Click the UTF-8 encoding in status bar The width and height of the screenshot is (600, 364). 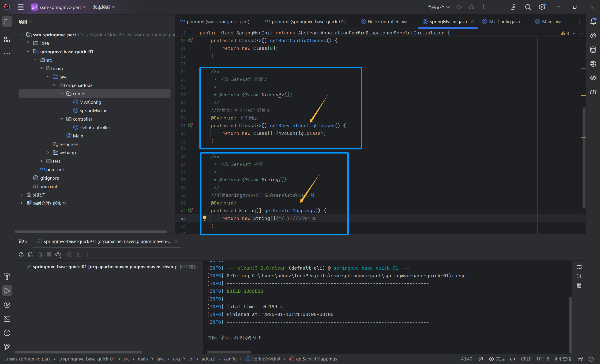(543, 359)
